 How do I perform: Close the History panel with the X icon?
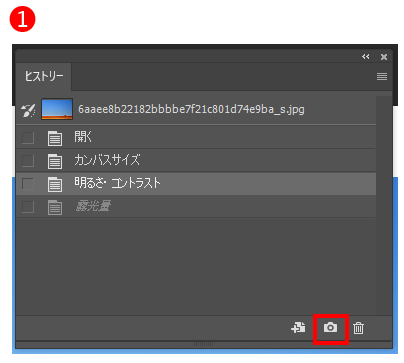point(384,57)
